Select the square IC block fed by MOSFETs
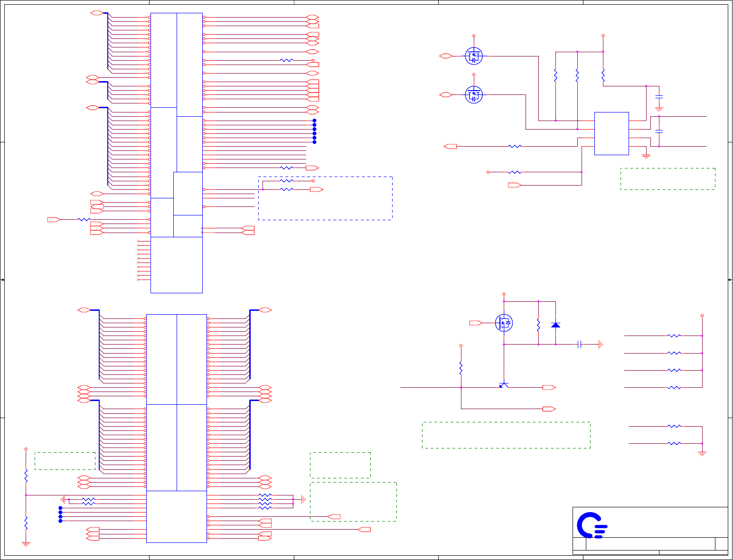The image size is (733, 560). click(611, 133)
